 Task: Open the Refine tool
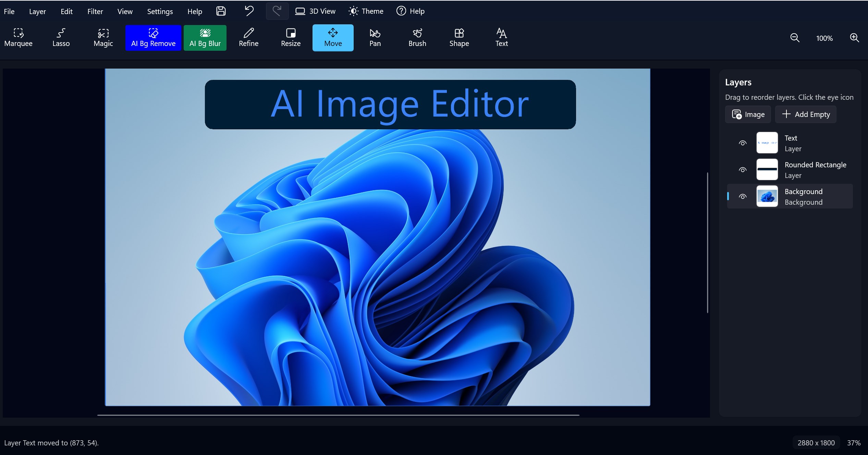248,38
